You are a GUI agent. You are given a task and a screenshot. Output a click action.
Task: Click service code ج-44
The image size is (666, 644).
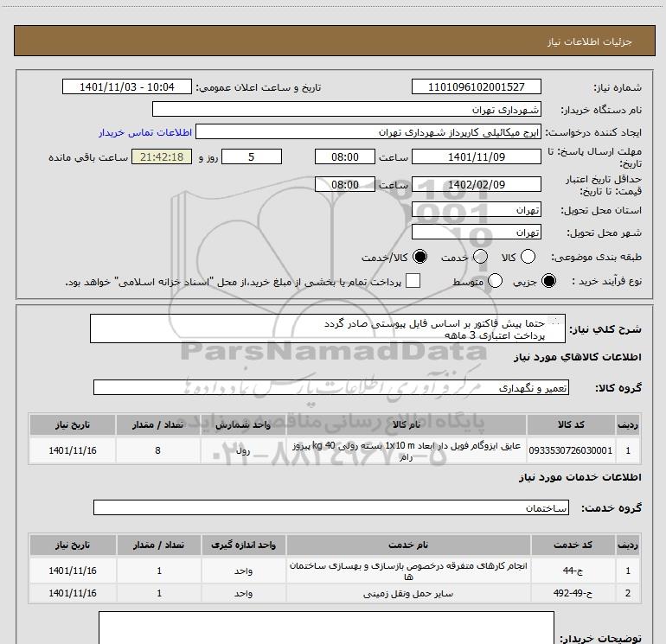click(x=573, y=571)
